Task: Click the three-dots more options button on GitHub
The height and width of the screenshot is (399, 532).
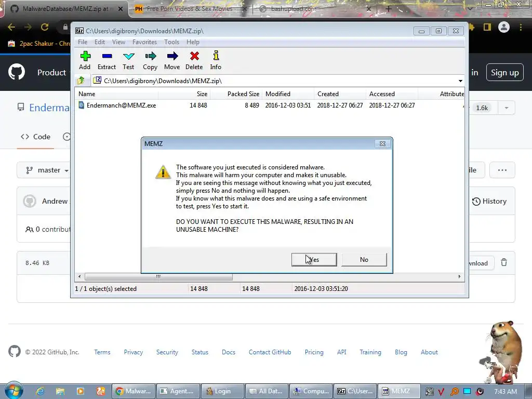Action: (502, 170)
